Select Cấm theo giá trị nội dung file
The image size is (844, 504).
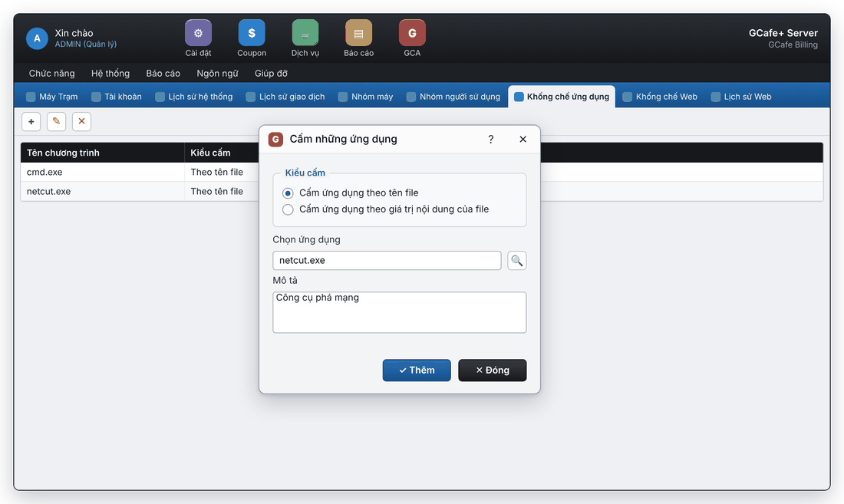288,209
